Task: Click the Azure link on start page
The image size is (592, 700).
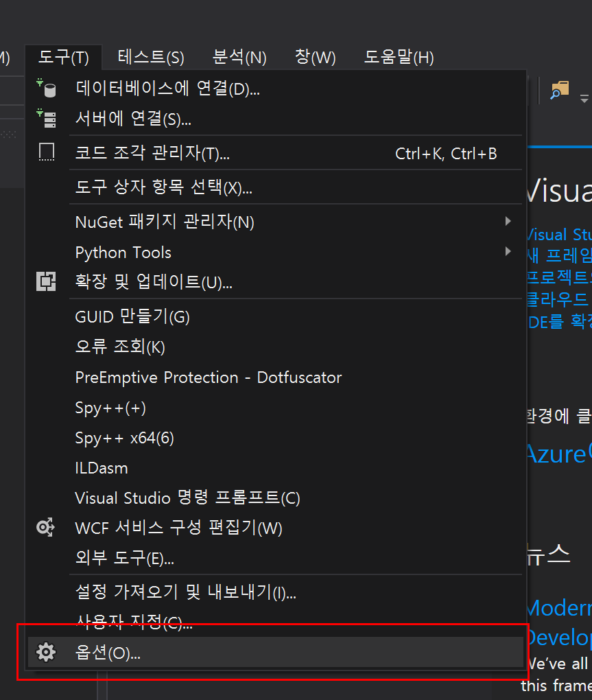Action: click(558, 454)
